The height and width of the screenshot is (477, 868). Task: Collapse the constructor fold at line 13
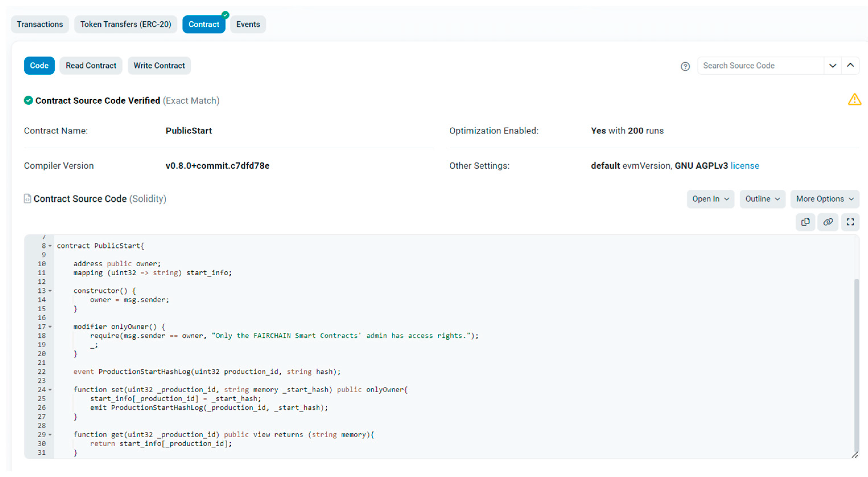pos(50,291)
